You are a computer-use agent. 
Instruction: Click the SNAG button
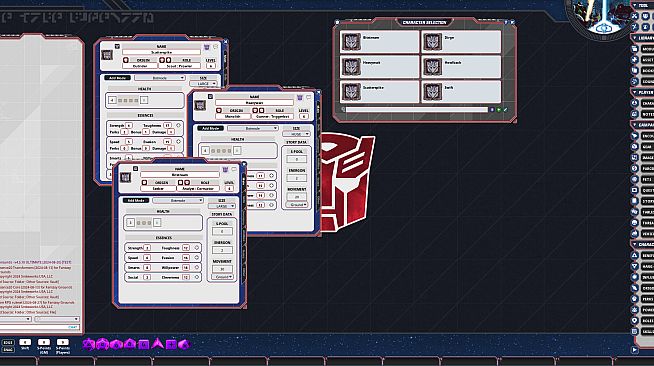tap(8, 349)
